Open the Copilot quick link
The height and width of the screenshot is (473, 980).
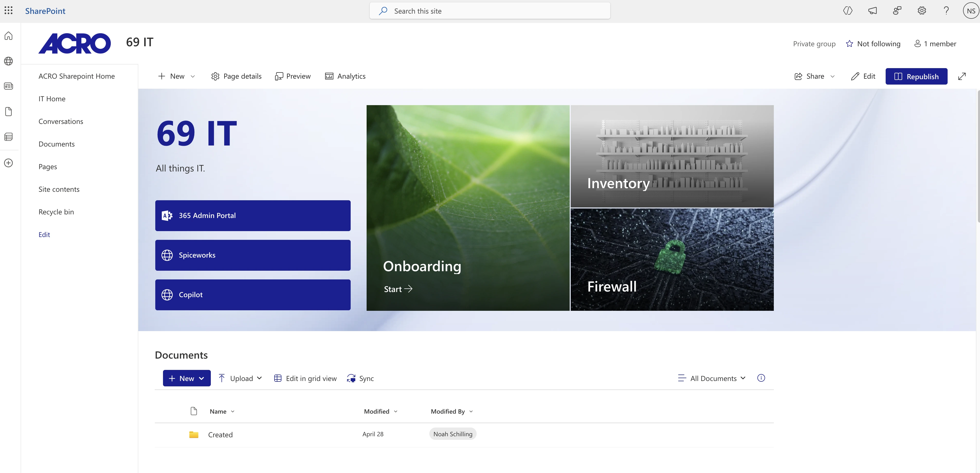point(253,295)
